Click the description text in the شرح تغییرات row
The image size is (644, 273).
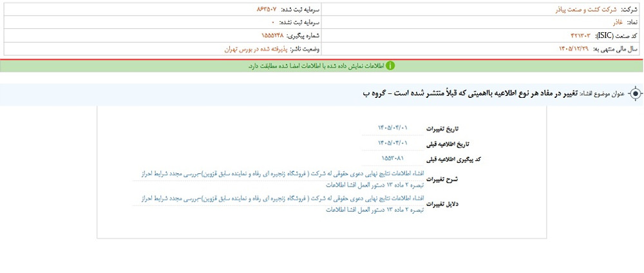pos(283,180)
